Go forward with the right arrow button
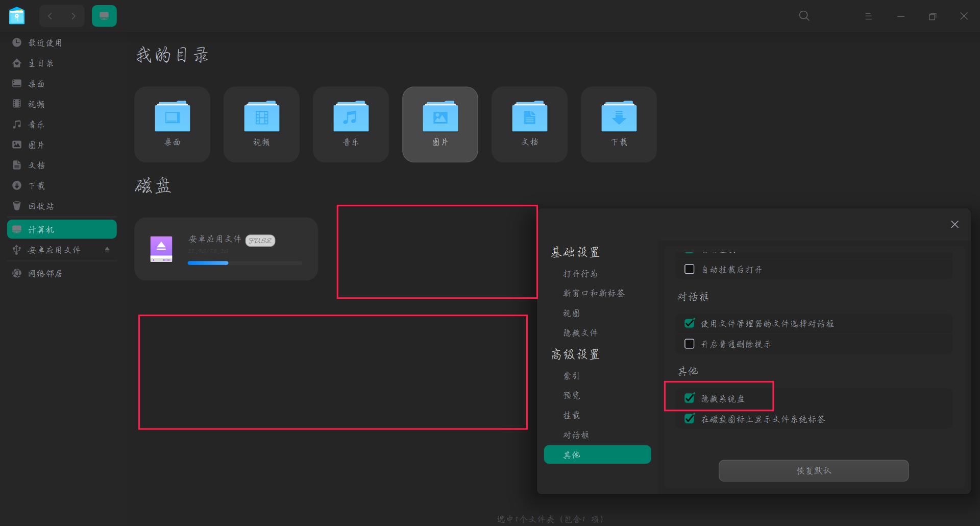The height and width of the screenshot is (526, 980). (x=73, y=16)
